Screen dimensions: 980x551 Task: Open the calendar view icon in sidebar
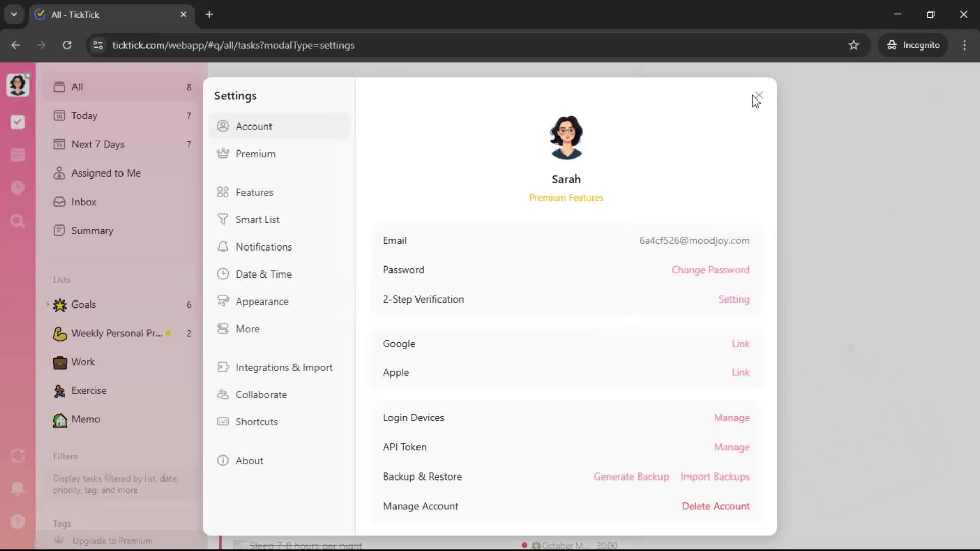(17, 155)
